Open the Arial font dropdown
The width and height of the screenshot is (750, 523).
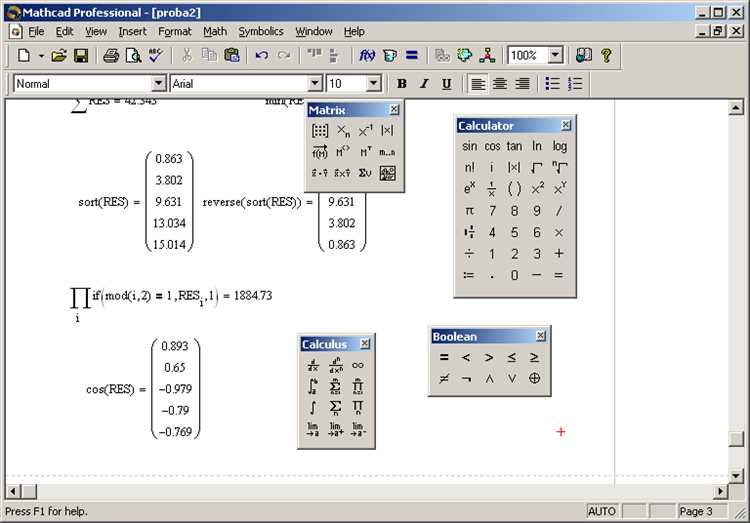[314, 84]
